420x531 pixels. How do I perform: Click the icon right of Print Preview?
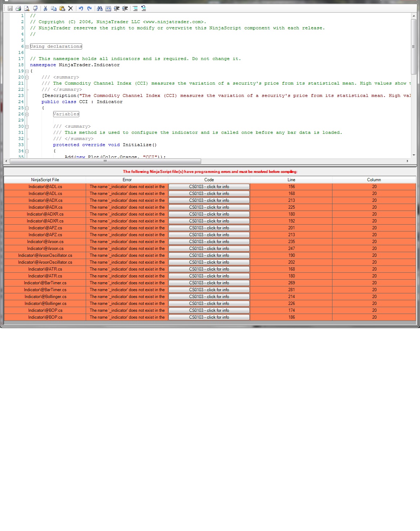pyautogui.click(x=35, y=8)
